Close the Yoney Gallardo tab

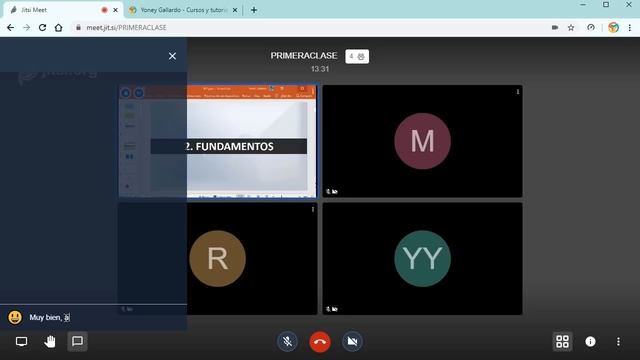[235, 10]
